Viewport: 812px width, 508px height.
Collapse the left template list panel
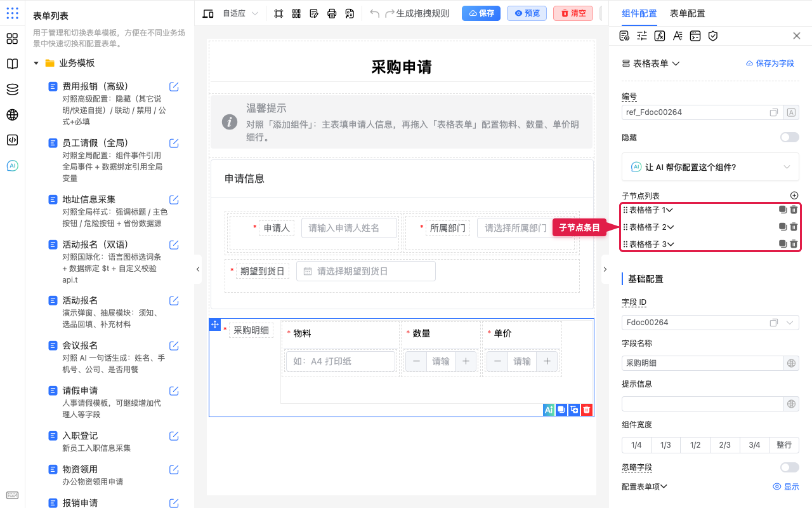tap(197, 269)
